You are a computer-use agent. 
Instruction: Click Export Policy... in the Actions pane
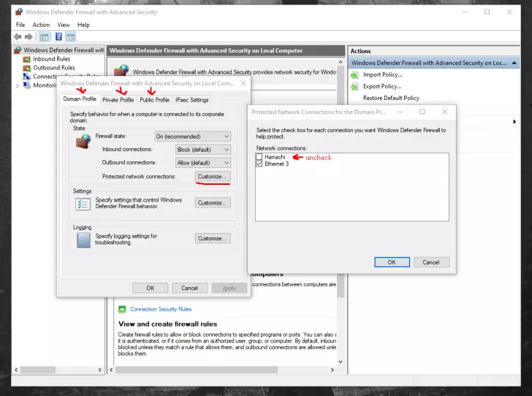click(x=382, y=86)
